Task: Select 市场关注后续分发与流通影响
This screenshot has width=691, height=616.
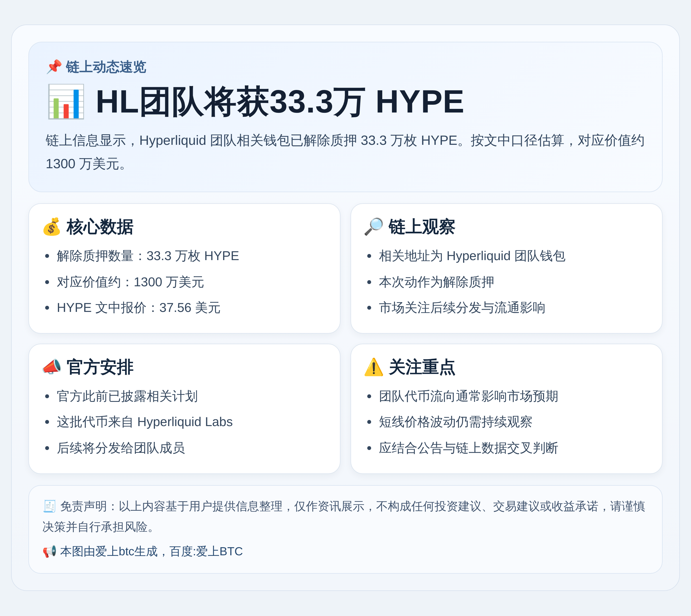Action: 462,308
